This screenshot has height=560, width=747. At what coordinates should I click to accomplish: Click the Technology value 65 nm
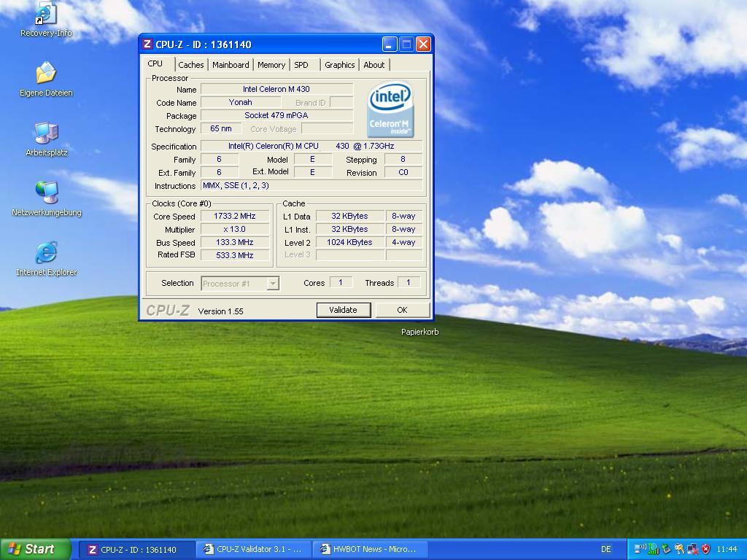coord(221,128)
